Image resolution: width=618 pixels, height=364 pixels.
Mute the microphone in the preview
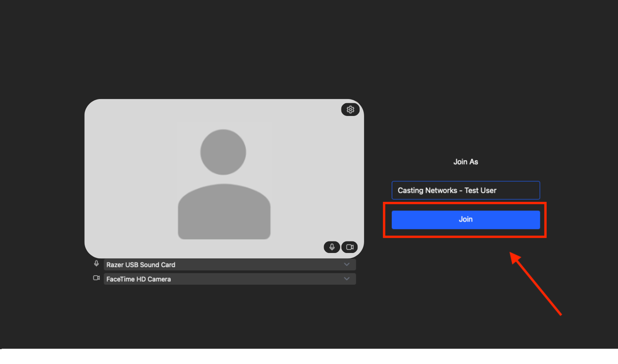click(332, 247)
